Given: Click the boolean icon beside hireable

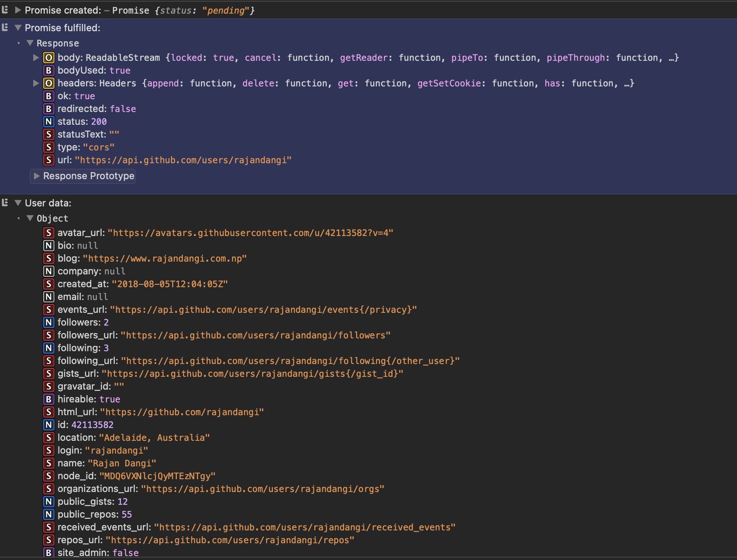Looking at the screenshot, I should click(48, 399).
